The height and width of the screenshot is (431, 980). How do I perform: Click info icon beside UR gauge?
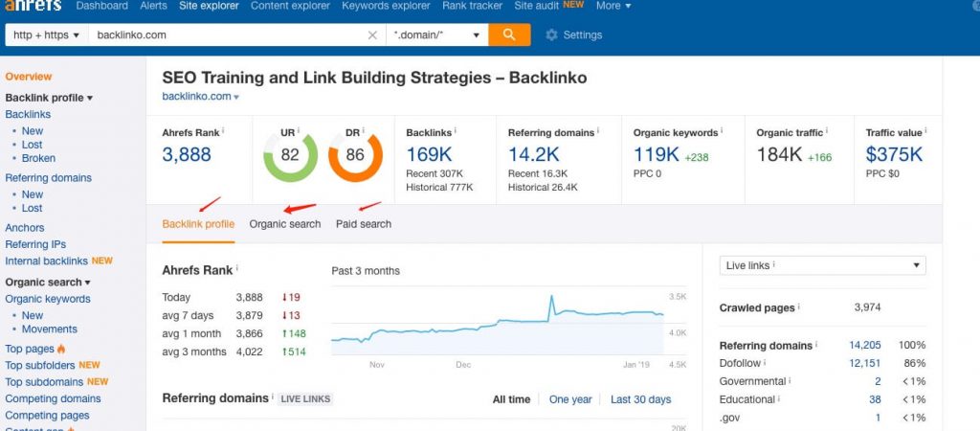pyautogui.click(x=299, y=131)
